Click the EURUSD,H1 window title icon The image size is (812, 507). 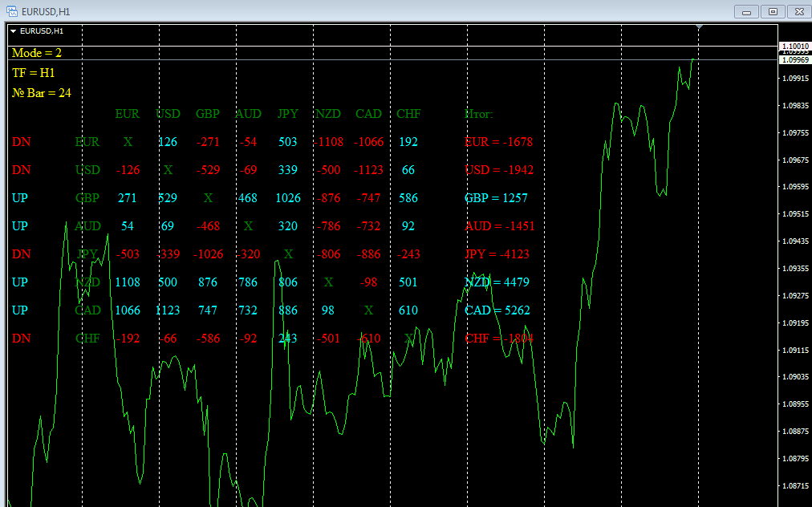click(x=11, y=11)
